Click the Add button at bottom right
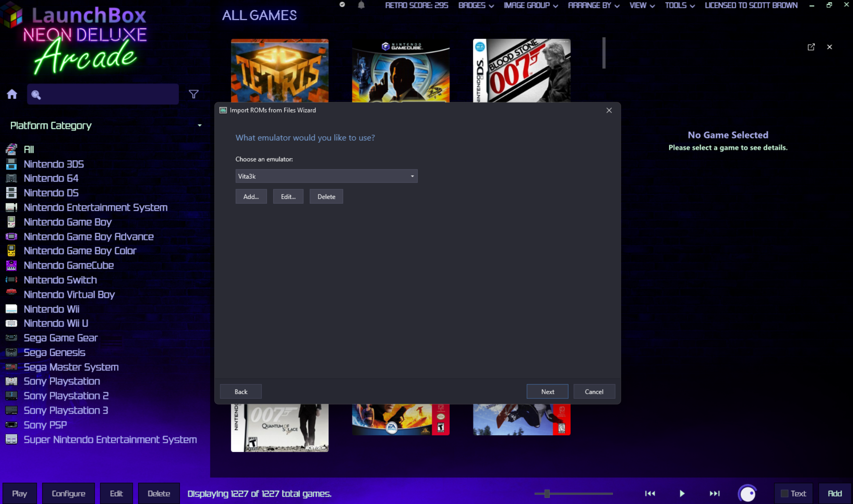 point(835,494)
